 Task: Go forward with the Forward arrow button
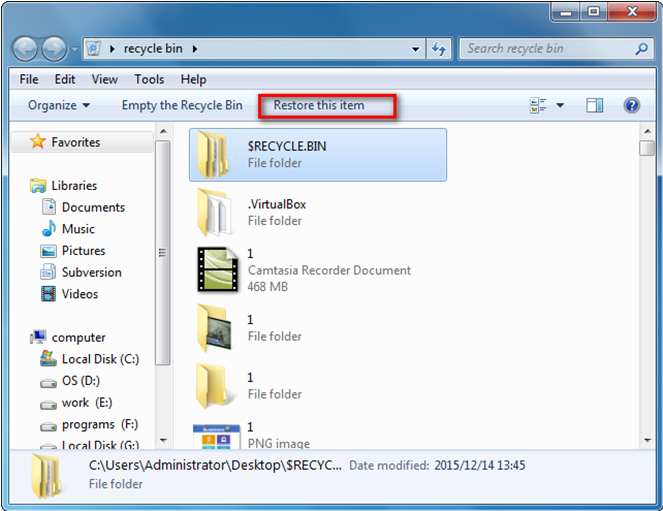(x=54, y=49)
